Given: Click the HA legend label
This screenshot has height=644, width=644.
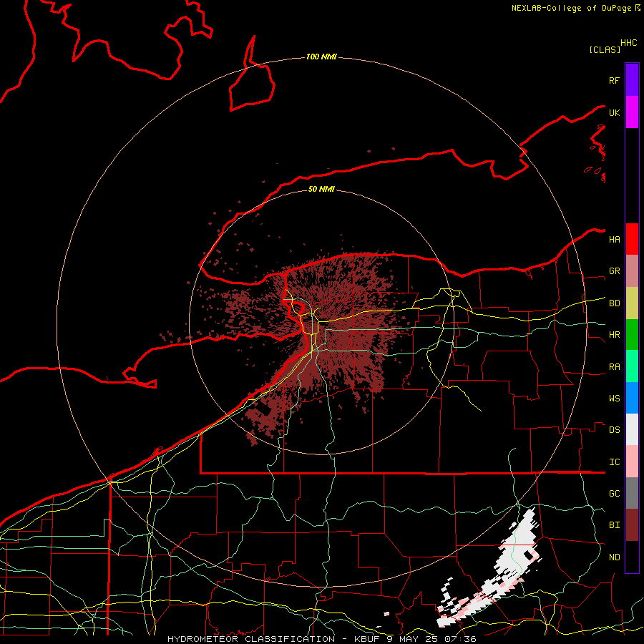Looking at the screenshot, I should [615, 239].
